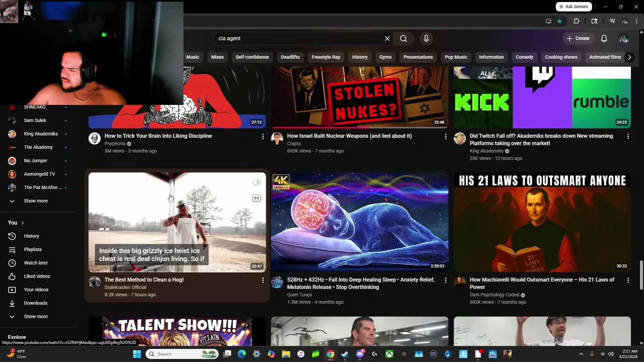Open options menu for Did Twitch Fall off video
The image size is (644, 362).
(628, 136)
